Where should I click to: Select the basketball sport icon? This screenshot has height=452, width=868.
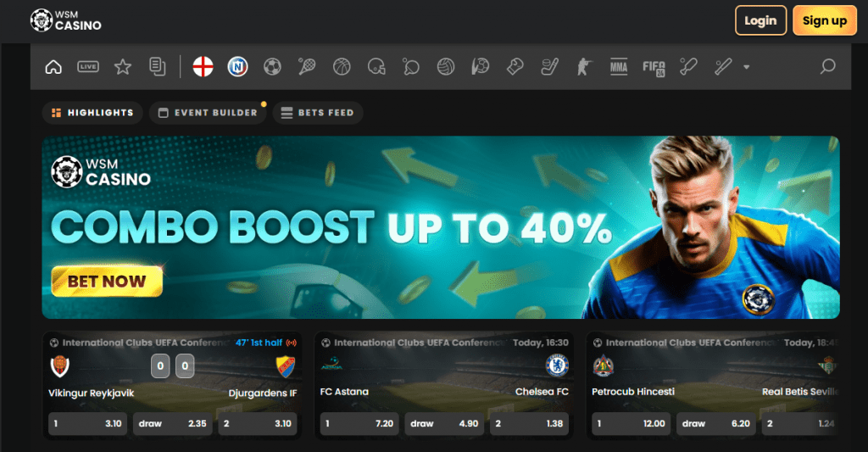pyautogui.click(x=342, y=67)
